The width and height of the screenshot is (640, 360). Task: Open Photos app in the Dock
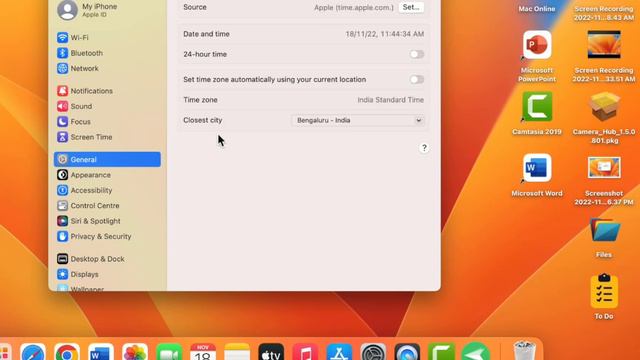point(135,352)
